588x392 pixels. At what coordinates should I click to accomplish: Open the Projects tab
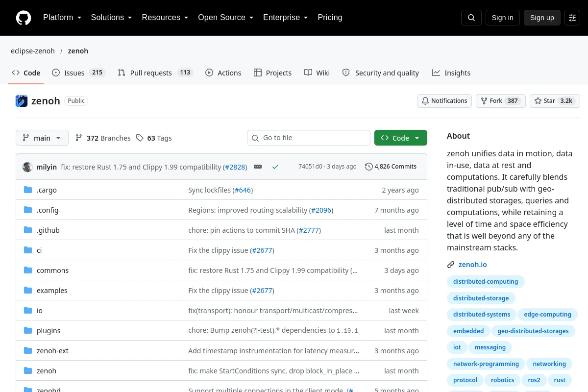272,73
